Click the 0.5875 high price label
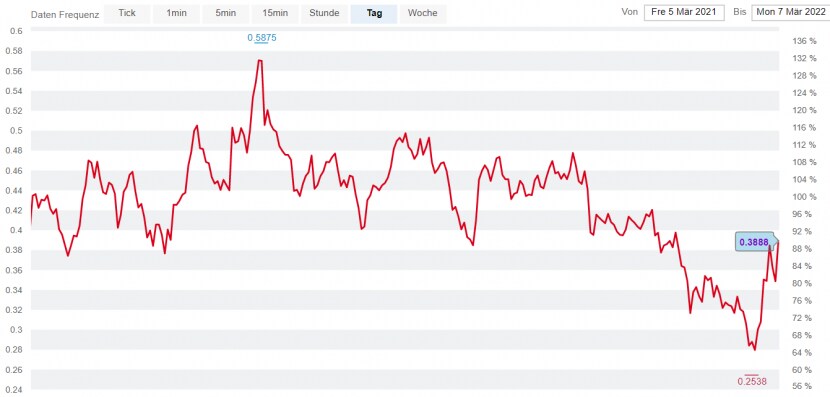This screenshot has height=397, width=830. (262, 38)
